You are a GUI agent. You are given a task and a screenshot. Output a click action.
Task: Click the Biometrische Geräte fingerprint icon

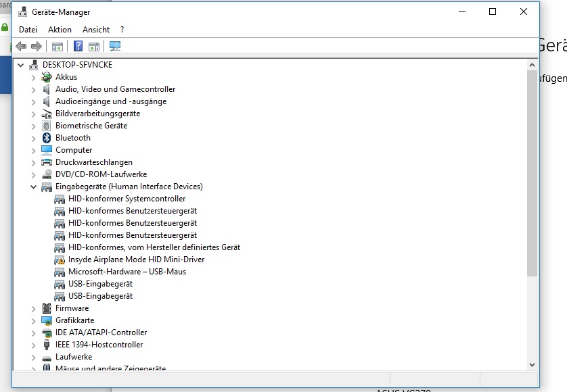46,126
